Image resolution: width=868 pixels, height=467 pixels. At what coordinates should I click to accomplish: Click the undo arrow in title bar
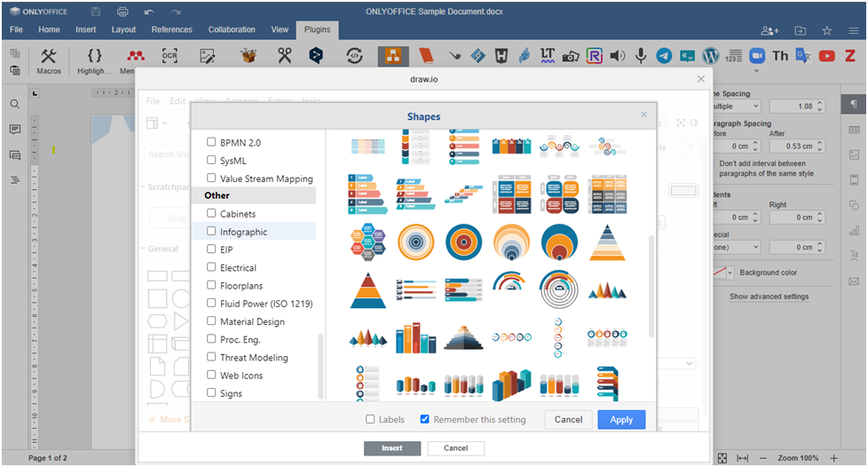pos(149,12)
